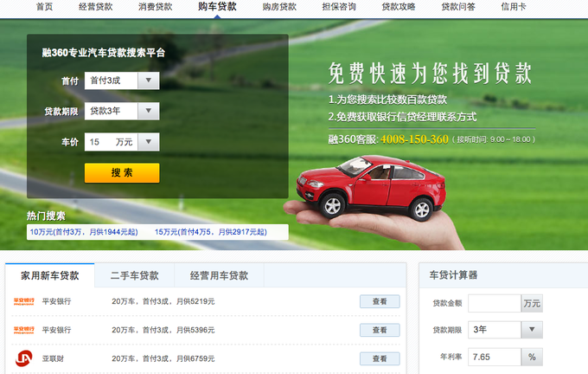Click the 购车贷款 navigation tab
Image resolution: width=588 pixels, height=374 pixels.
click(x=217, y=7)
